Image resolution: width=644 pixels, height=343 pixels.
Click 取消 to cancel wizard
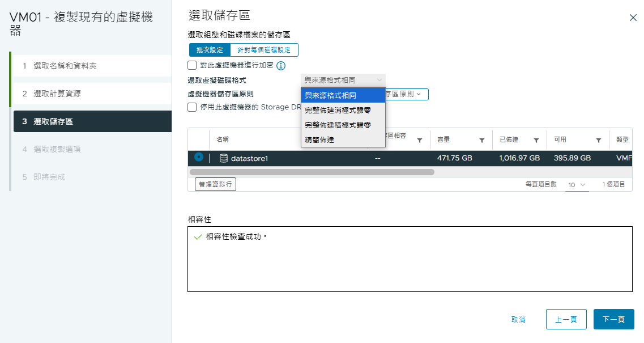click(x=518, y=320)
